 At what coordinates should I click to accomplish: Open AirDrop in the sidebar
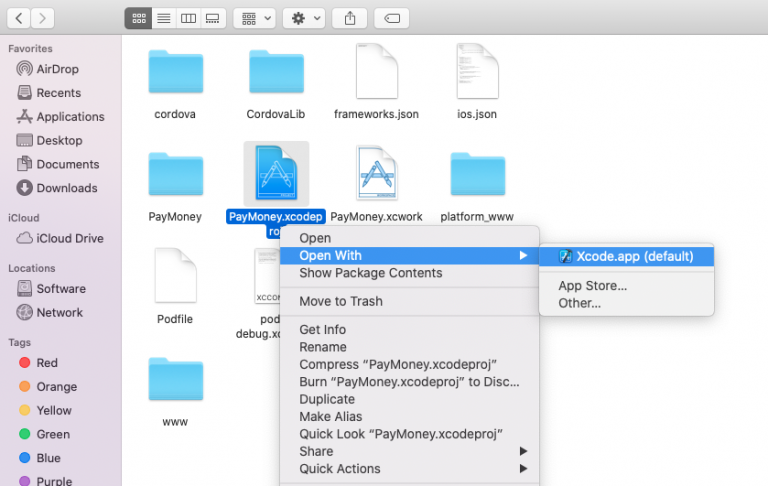(x=57, y=69)
